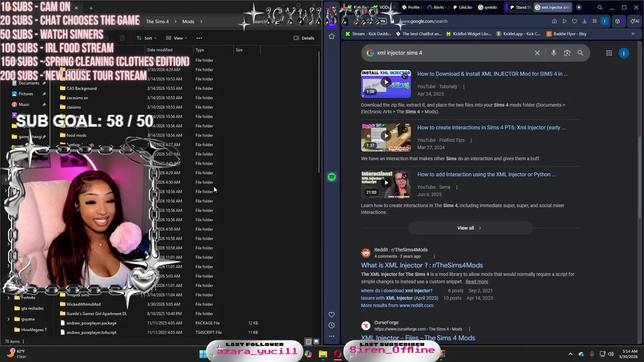
Task: Switch to the VODs browser tab
Action: [383, 8]
